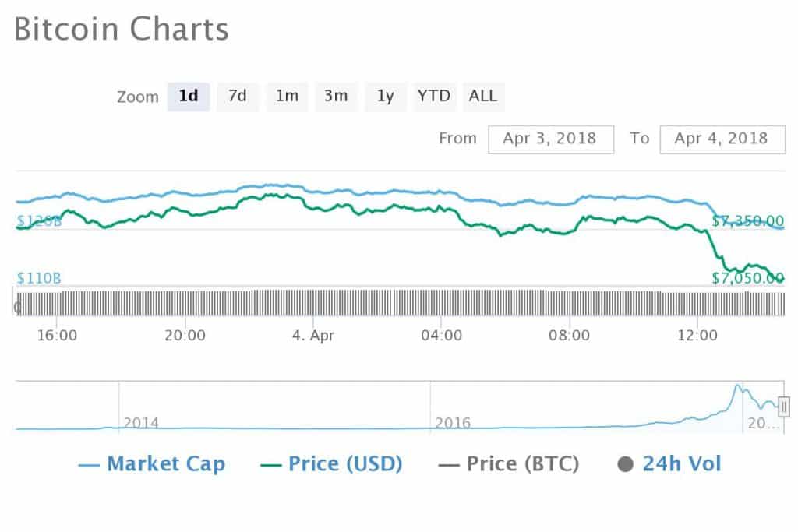Click the green Price (USD) line marker
Screen dimensions: 798x532
coord(270,465)
